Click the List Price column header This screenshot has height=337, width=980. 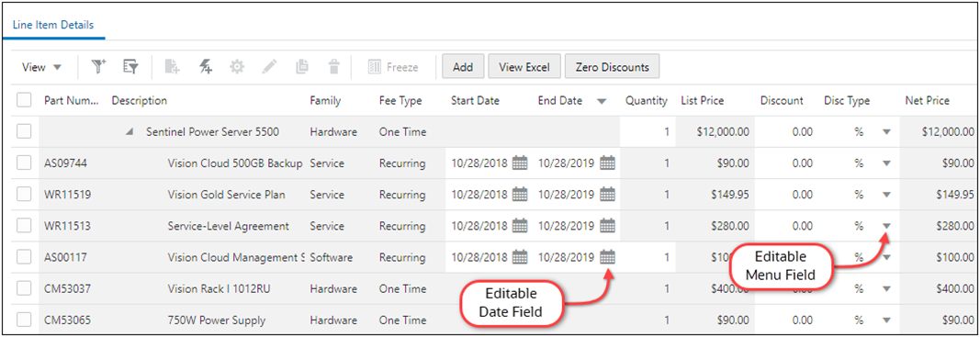tap(703, 101)
